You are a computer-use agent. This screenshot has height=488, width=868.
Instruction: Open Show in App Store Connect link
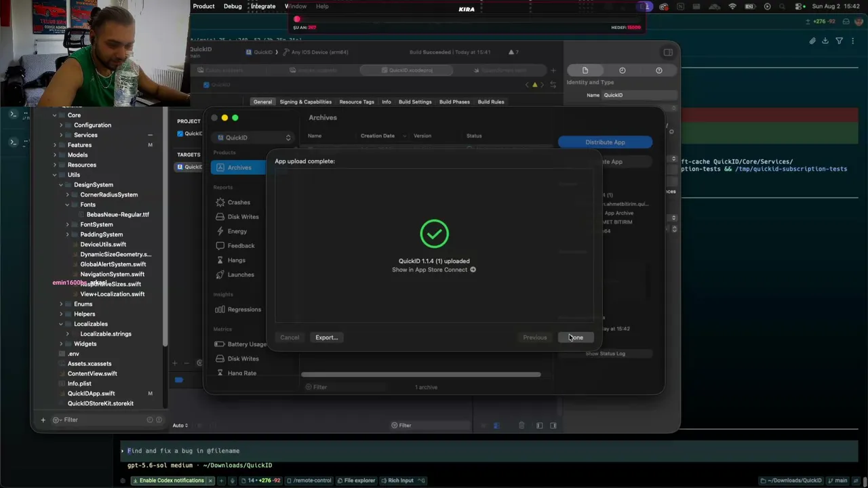click(434, 270)
